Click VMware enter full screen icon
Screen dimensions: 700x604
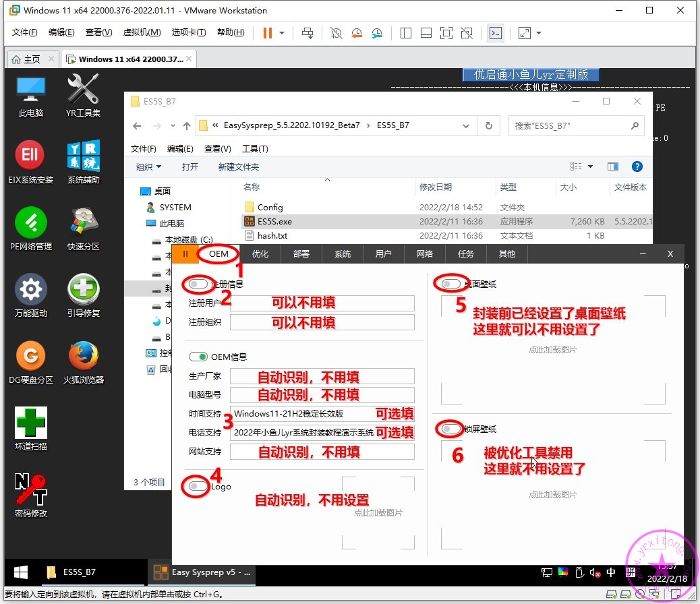click(446, 33)
